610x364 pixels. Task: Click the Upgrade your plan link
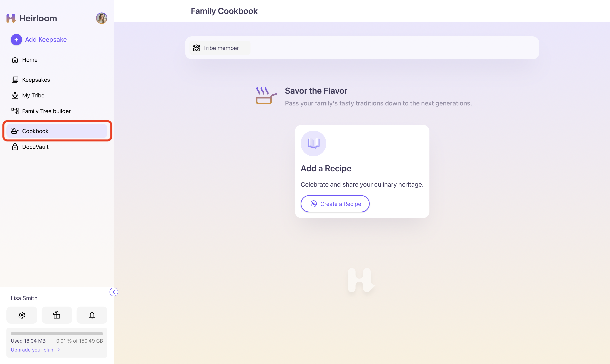32,350
